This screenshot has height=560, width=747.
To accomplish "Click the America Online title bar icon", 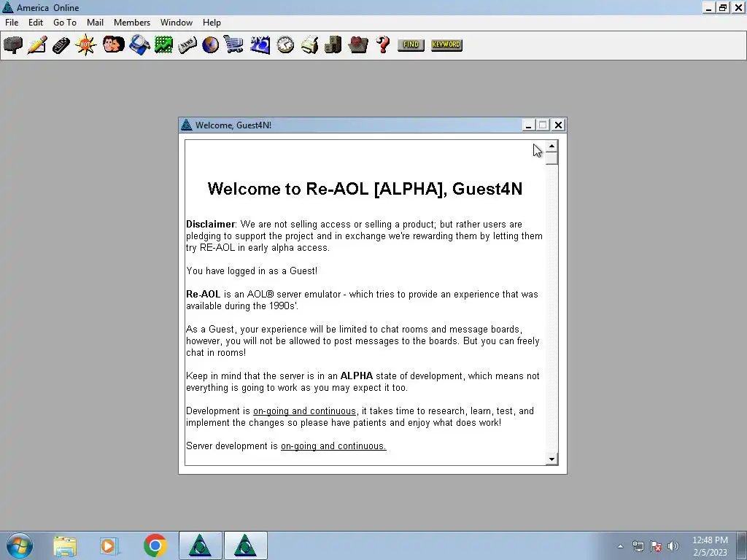I will pos(7,7).
